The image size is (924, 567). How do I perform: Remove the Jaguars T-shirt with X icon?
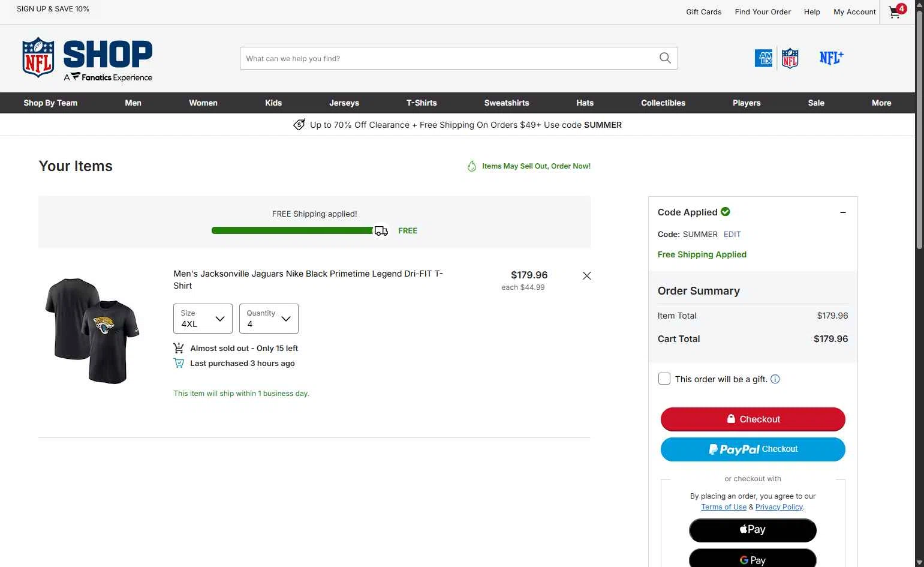587,276
